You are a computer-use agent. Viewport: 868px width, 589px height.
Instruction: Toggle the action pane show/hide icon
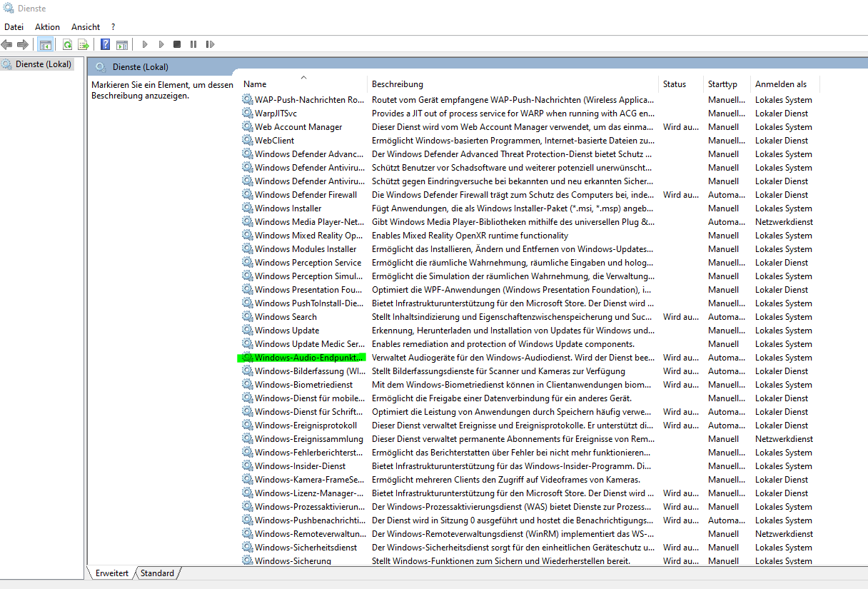click(x=122, y=44)
